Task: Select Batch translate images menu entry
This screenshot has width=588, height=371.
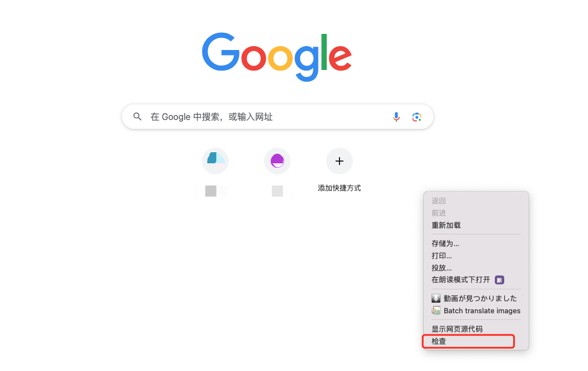Action: click(x=477, y=311)
